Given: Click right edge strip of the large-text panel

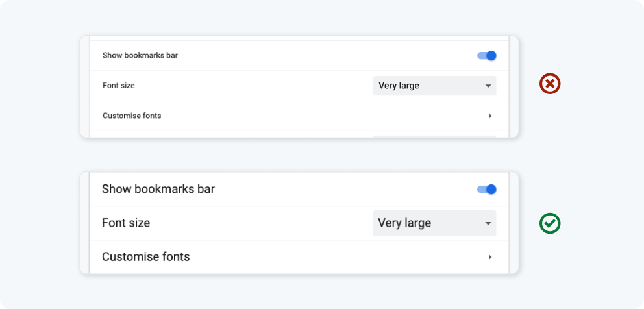Looking at the screenshot, I should coord(514,223).
